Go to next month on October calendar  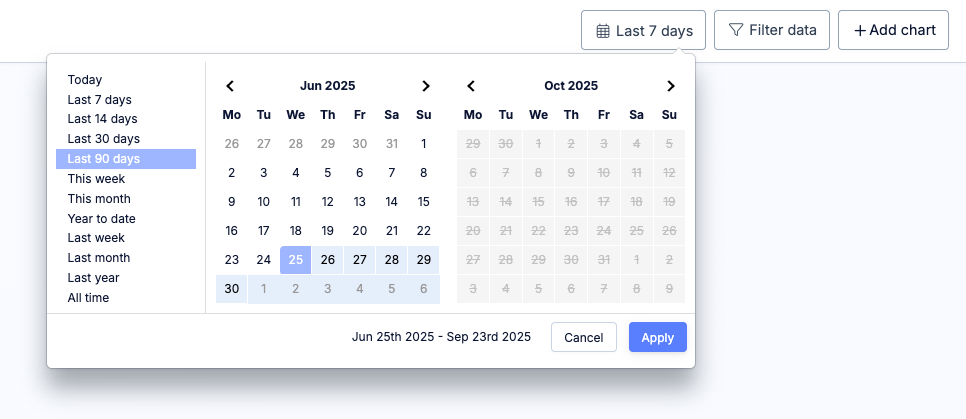tap(671, 86)
